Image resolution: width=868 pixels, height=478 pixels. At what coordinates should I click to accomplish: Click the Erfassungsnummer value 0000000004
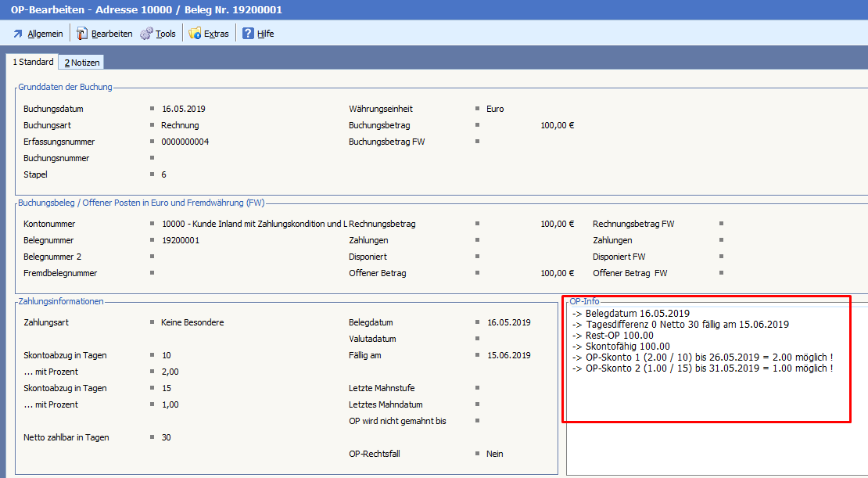tap(185, 142)
